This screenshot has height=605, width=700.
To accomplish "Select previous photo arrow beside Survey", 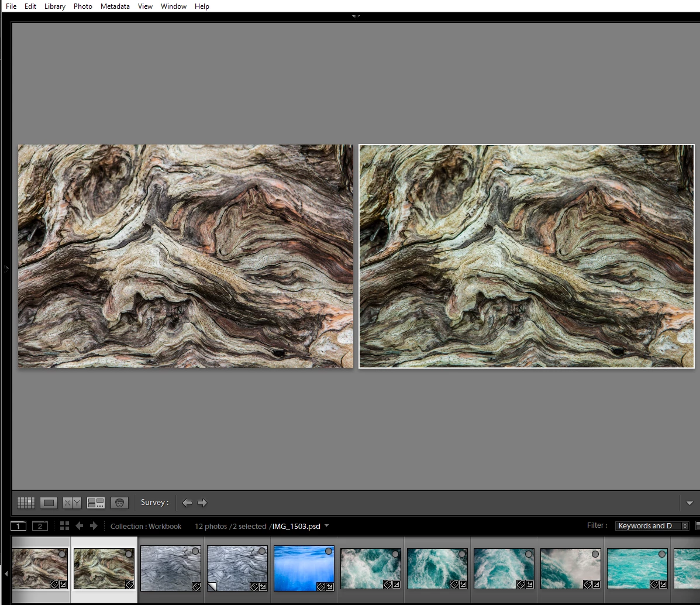I will (187, 503).
